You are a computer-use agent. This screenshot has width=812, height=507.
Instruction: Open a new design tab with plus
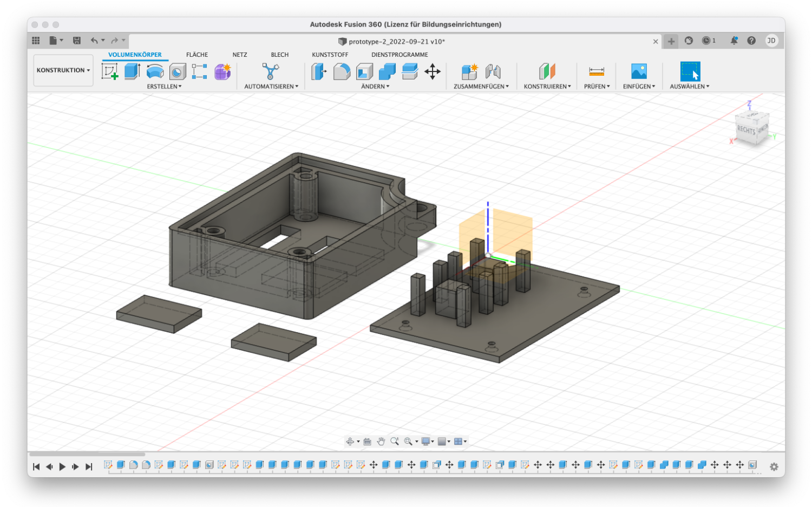[671, 41]
